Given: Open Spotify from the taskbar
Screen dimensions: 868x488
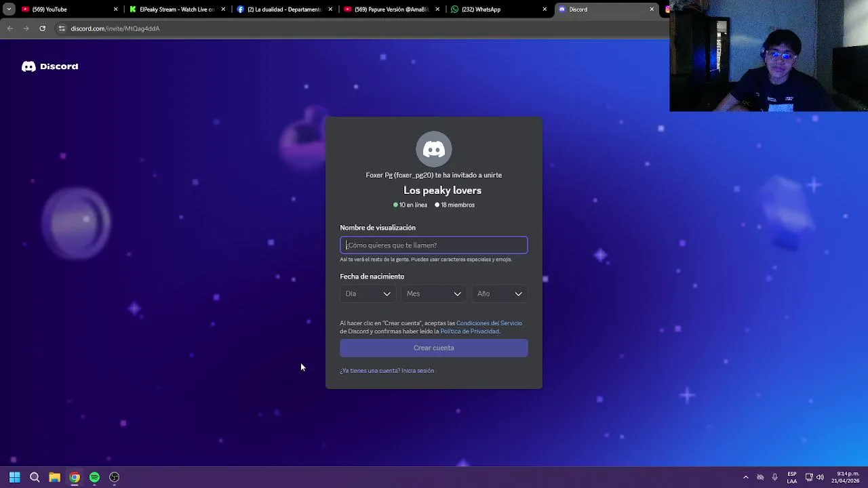Looking at the screenshot, I should (x=94, y=477).
